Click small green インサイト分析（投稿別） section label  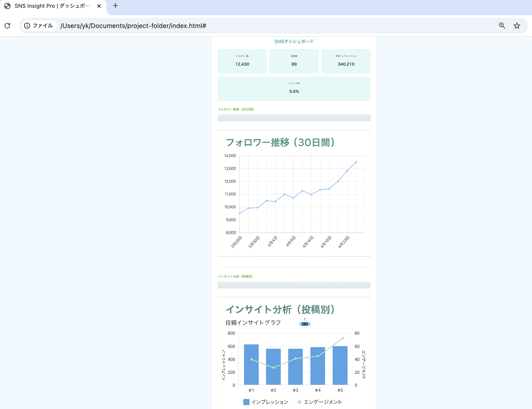coord(235,276)
